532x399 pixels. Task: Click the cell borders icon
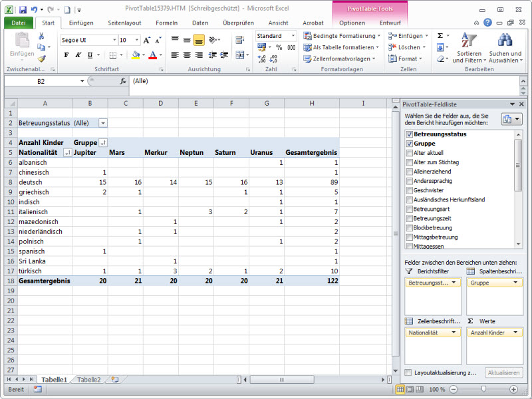[113, 55]
